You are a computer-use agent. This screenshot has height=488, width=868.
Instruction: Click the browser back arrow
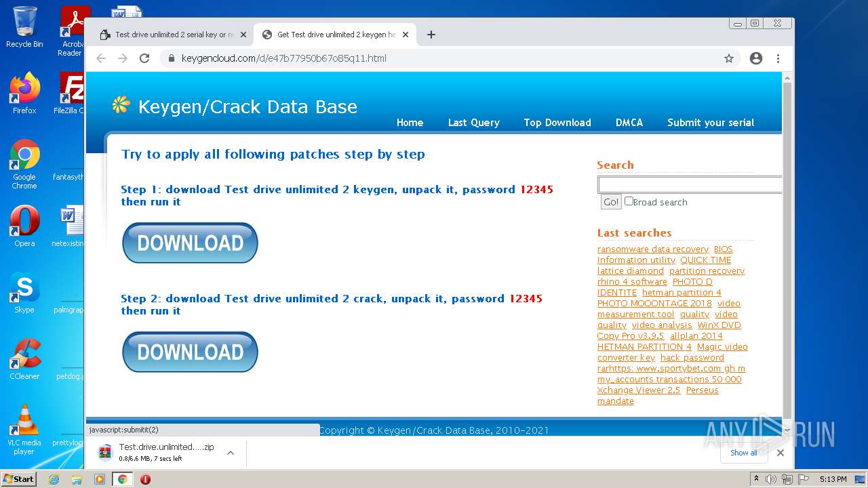[x=101, y=58]
